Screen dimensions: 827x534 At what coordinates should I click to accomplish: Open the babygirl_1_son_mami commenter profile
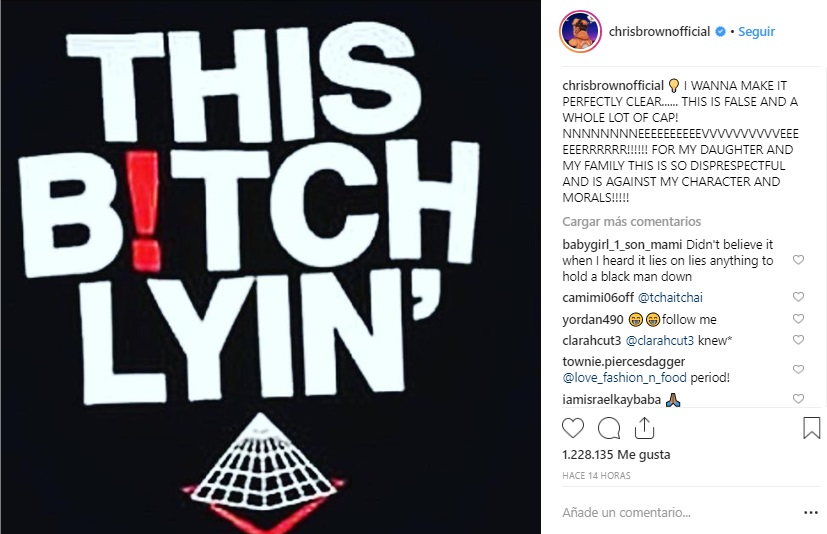click(x=622, y=245)
